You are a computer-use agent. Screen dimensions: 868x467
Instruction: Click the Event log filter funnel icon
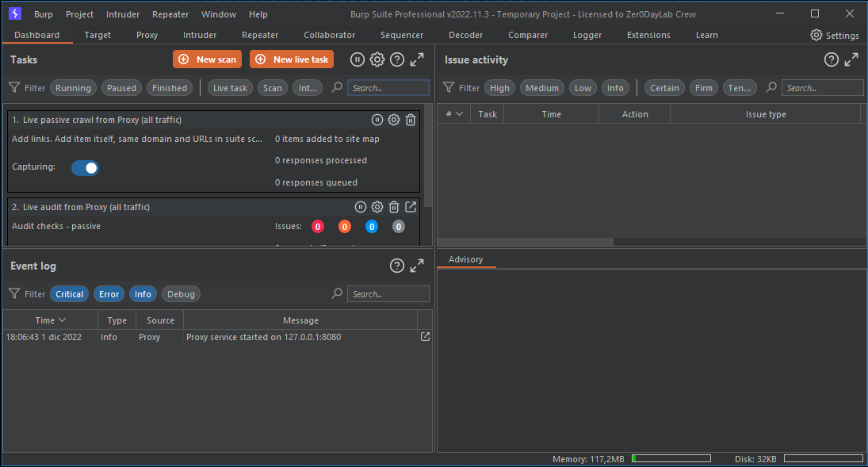(x=14, y=293)
